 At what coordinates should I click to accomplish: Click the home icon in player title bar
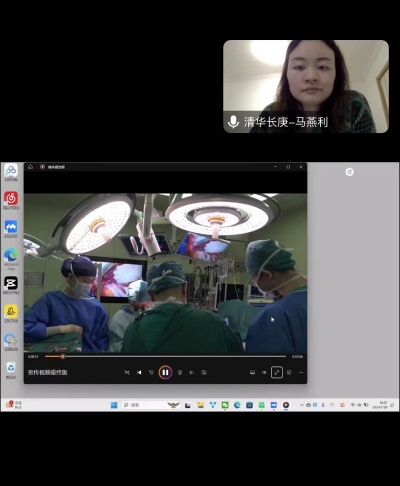pyautogui.click(x=30, y=167)
